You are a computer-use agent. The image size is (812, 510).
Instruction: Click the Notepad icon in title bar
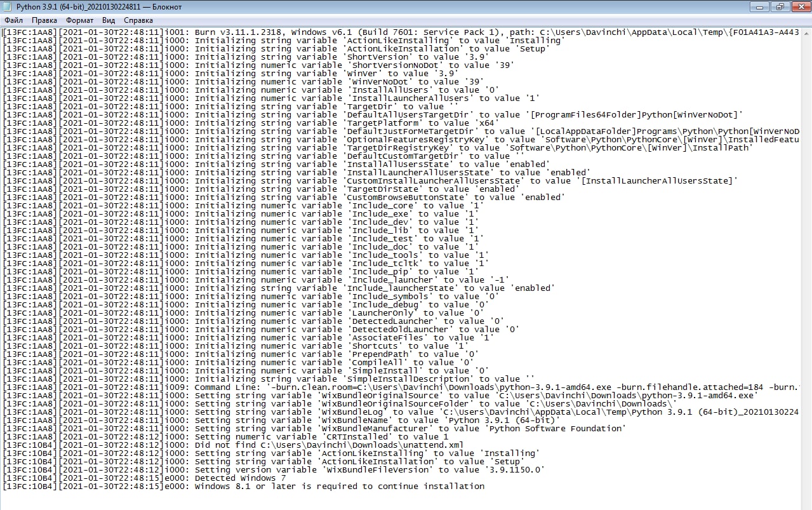8,6
